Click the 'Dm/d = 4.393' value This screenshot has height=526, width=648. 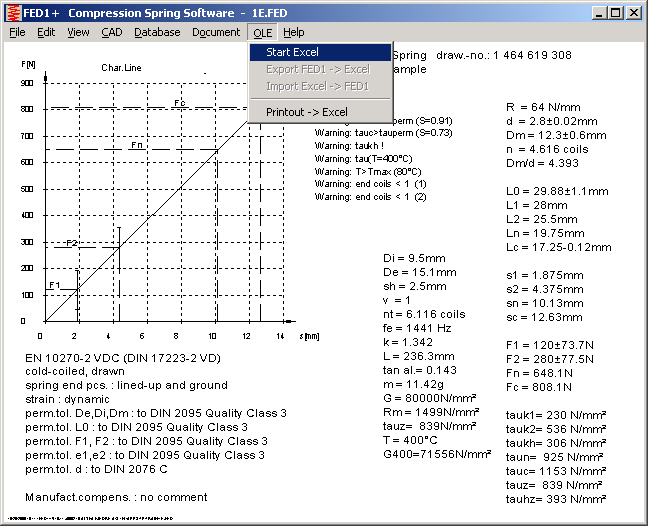[x=542, y=163]
